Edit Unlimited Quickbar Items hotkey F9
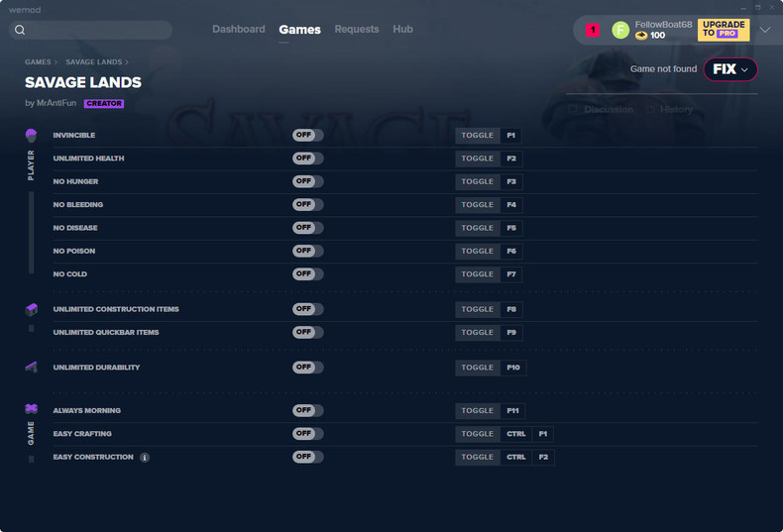The image size is (783, 532). [511, 332]
